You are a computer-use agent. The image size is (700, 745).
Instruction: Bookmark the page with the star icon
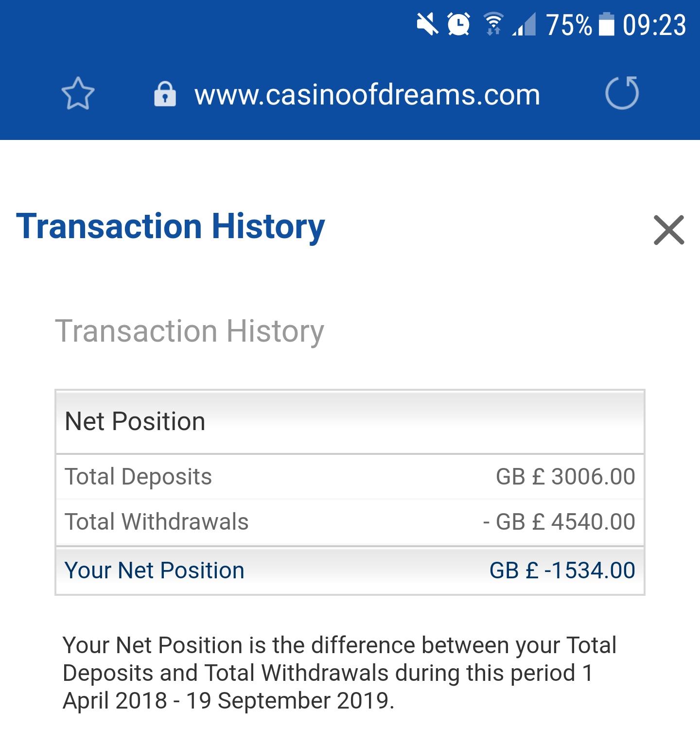[x=78, y=93]
